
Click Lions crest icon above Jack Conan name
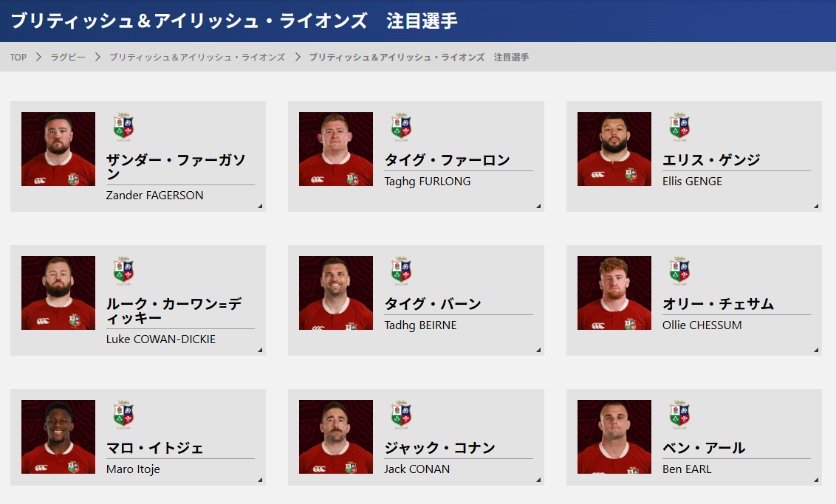(401, 415)
